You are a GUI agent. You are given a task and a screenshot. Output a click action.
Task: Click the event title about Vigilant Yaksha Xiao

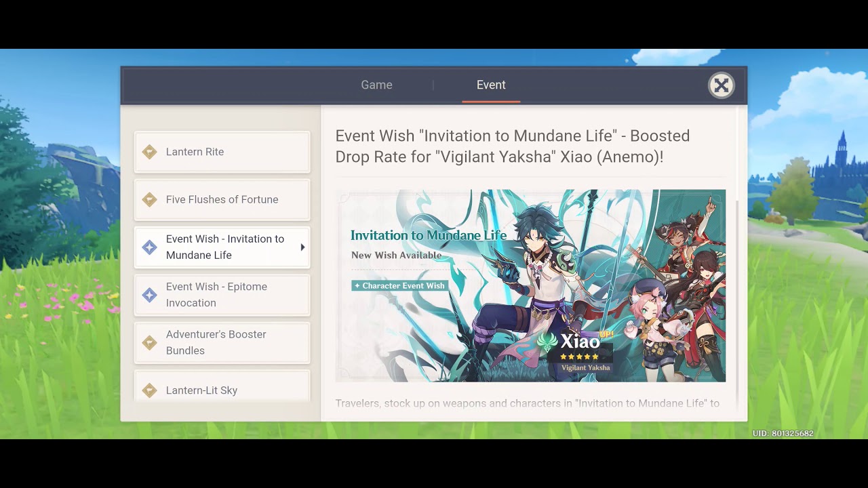pos(513,146)
